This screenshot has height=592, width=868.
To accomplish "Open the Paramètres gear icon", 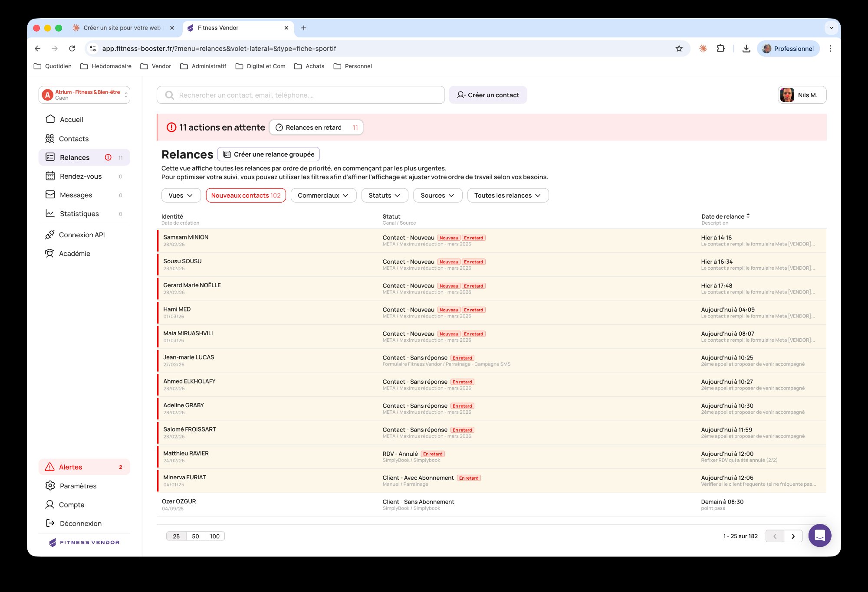I will click(50, 486).
